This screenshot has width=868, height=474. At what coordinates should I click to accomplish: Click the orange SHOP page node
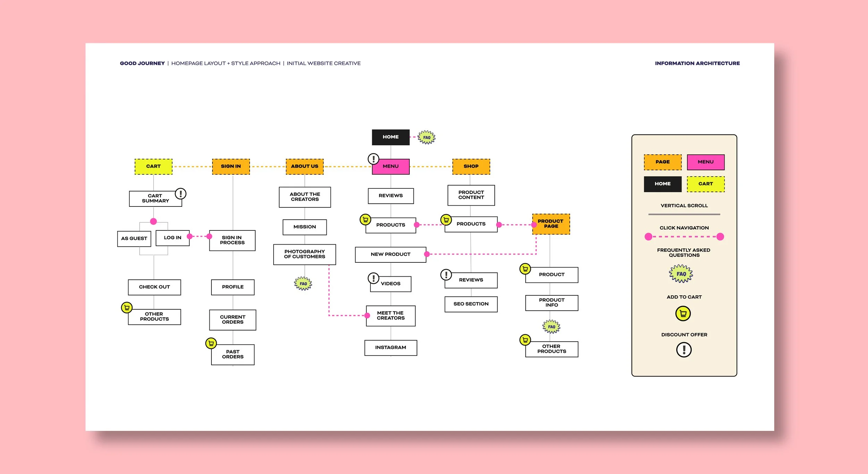point(471,166)
